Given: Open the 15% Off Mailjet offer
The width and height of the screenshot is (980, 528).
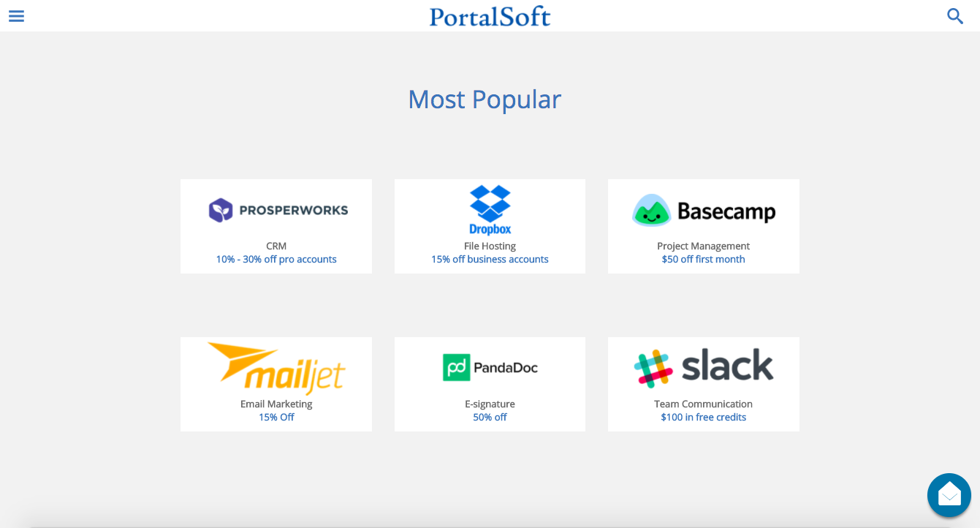Looking at the screenshot, I should tap(276, 418).
